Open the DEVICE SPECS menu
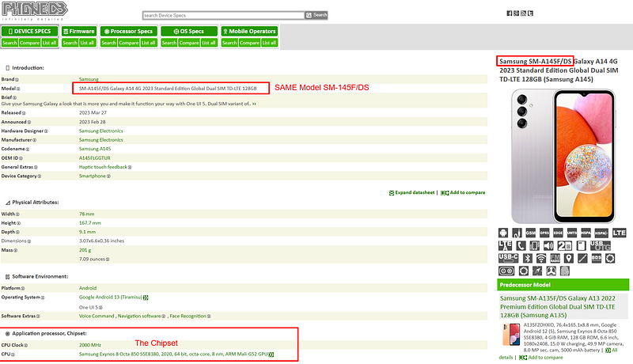 pos(30,31)
